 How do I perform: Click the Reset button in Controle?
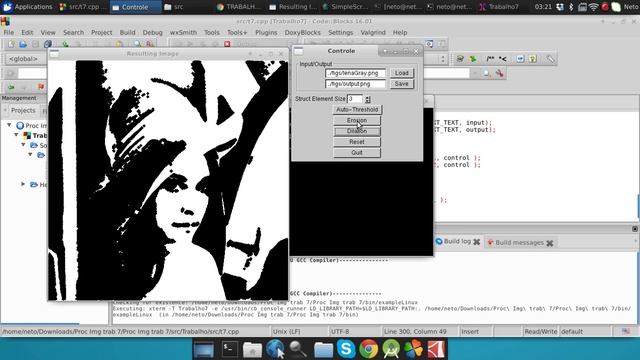coord(357,142)
